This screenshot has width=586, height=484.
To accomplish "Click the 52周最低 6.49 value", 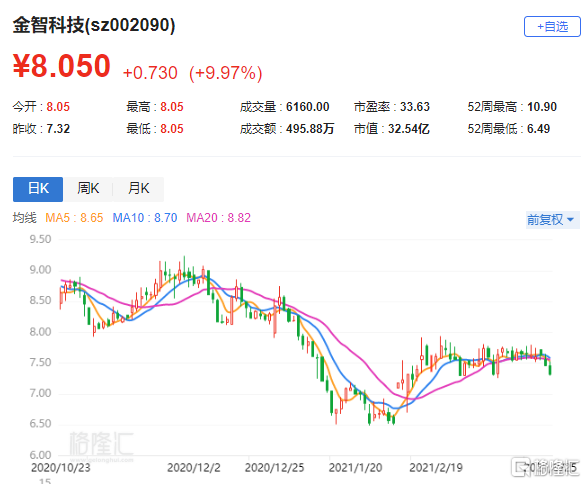I will [539, 129].
